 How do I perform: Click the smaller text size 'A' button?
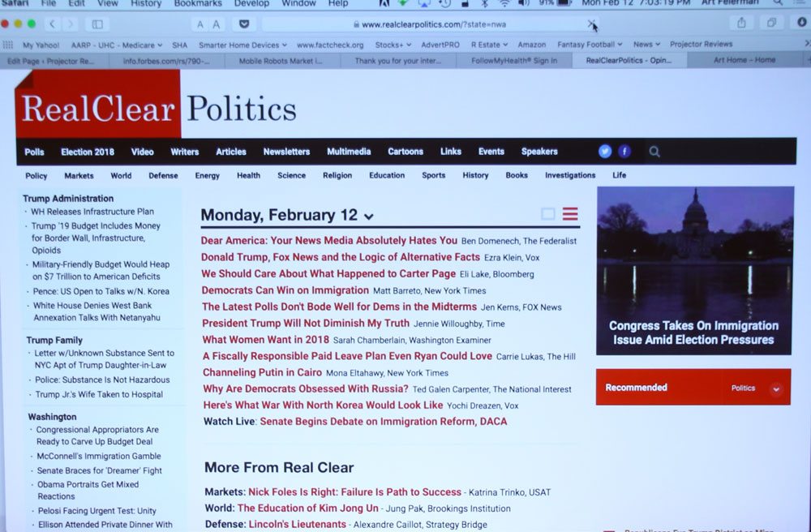[x=200, y=25]
